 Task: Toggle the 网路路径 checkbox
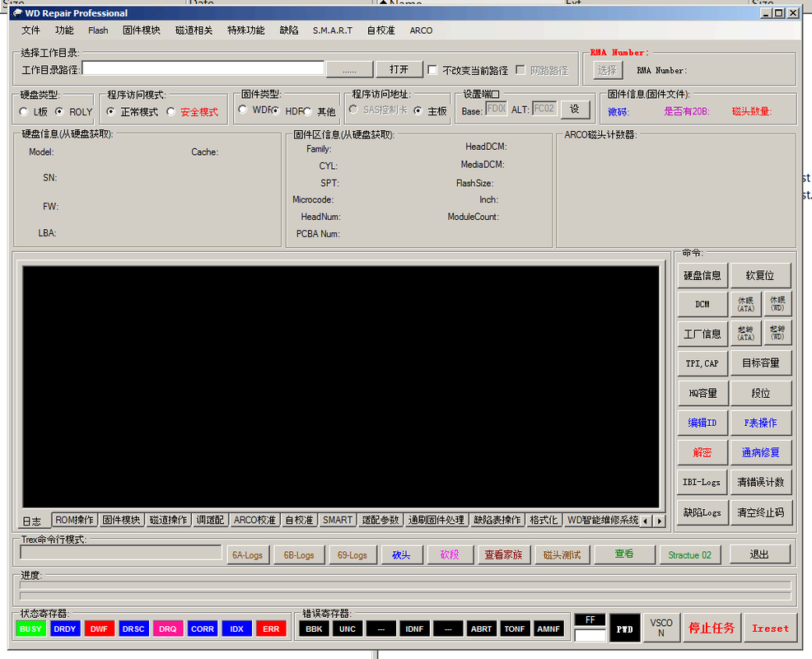coord(521,70)
